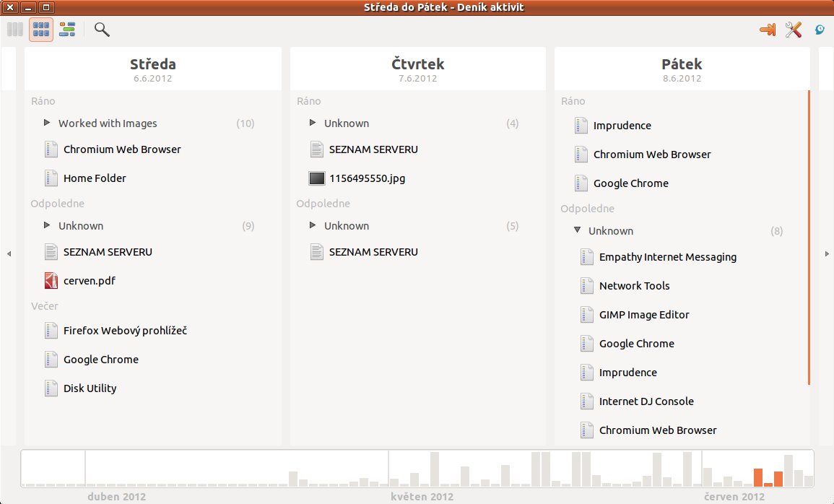Go to next days with right arrow
This screenshot has height=504, width=834.
click(x=827, y=254)
